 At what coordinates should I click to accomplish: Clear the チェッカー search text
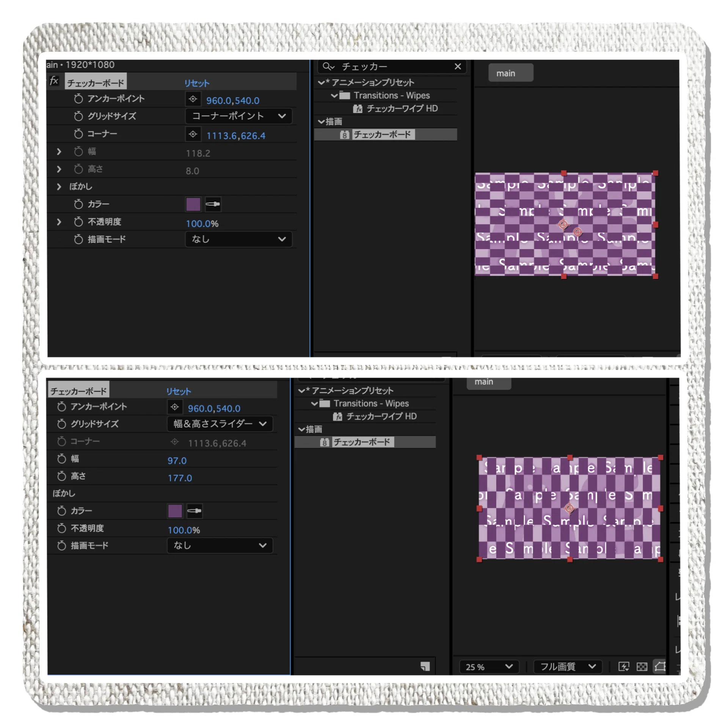point(457,66)
